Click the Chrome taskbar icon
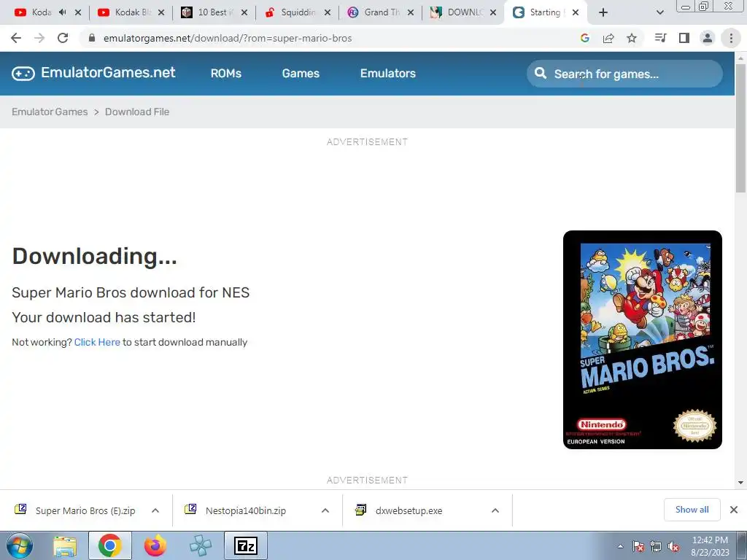 coord(110,546)
